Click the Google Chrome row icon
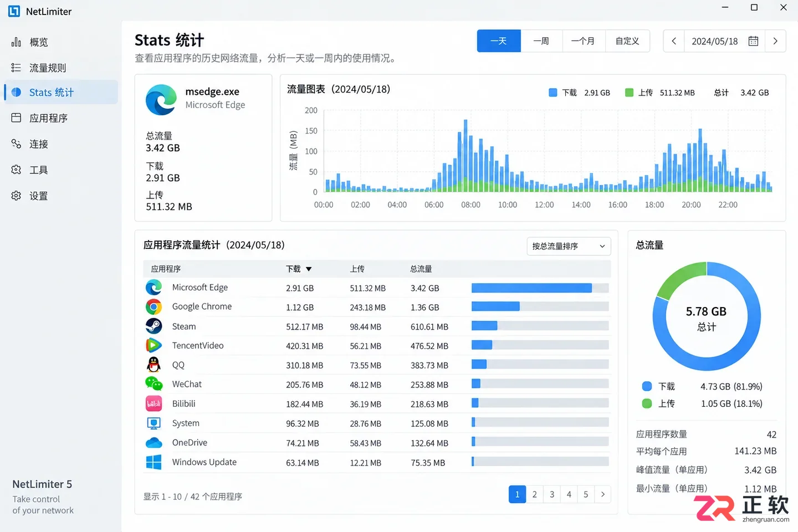The width and height of the screenshot is (798, 532). [154, 306]
